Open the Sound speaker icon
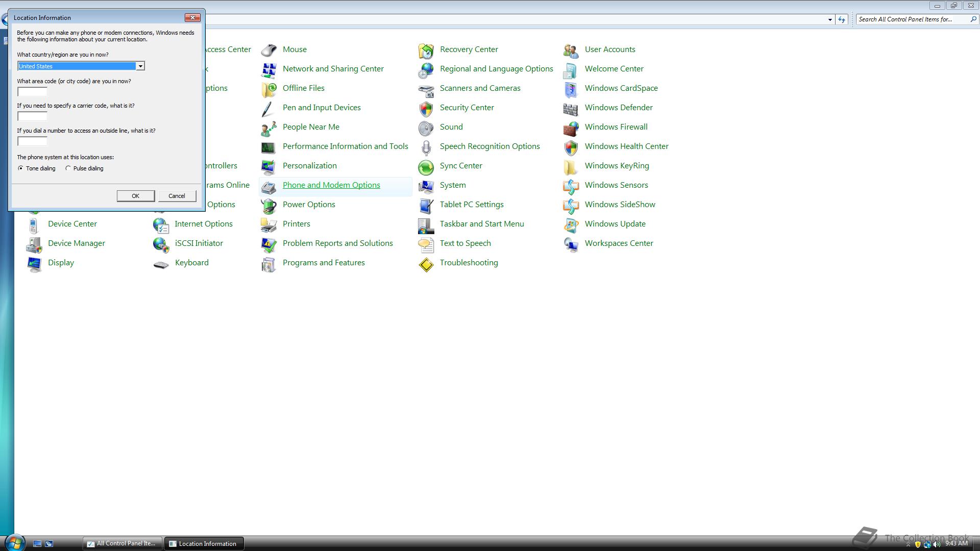 pos(426,128)
